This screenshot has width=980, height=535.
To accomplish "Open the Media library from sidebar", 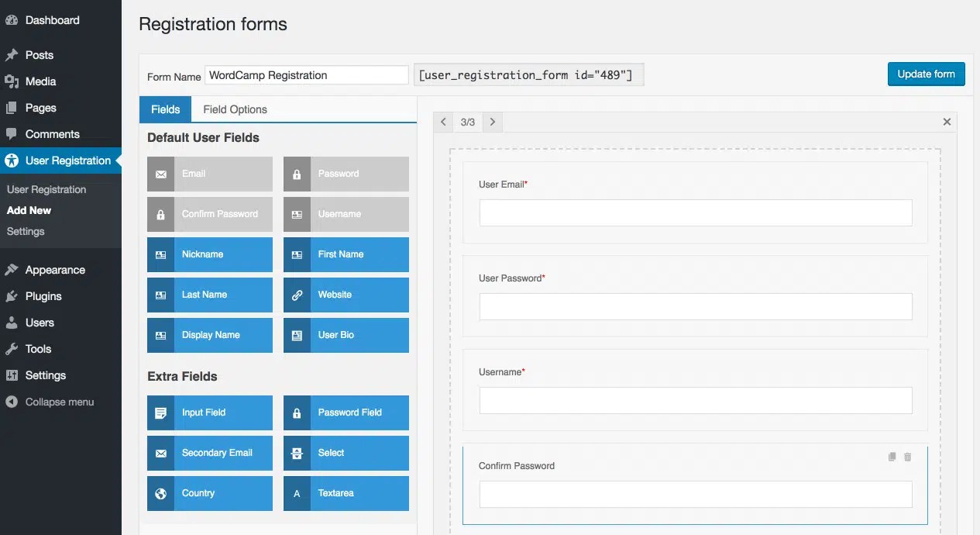I will click(x=39, y=81).
